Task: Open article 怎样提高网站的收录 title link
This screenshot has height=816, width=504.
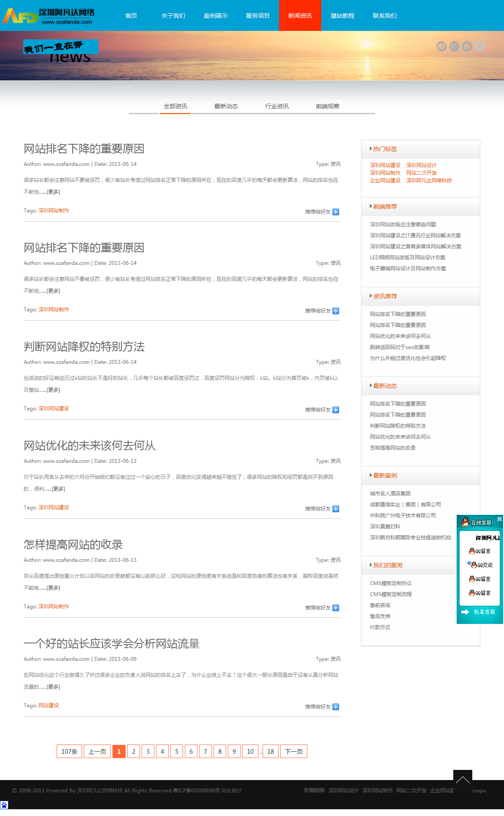Action: pos(73,544)
